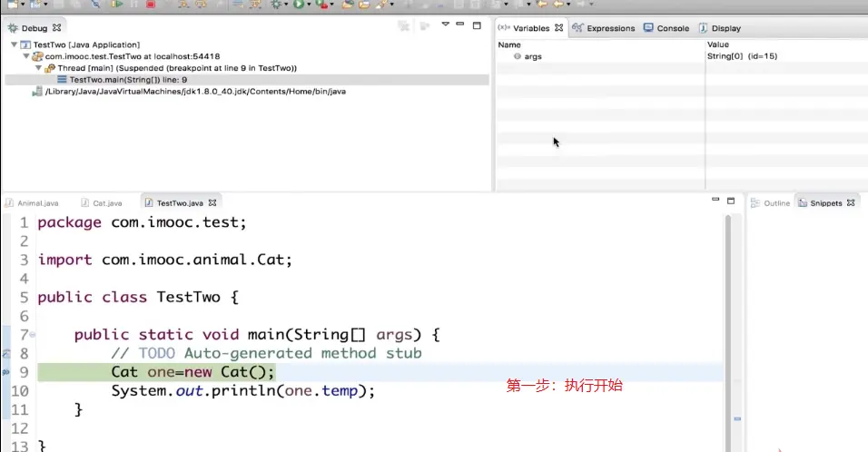Close the Debug view tab
This screenshot has width=868, height=452.
(x=56, y=27)
